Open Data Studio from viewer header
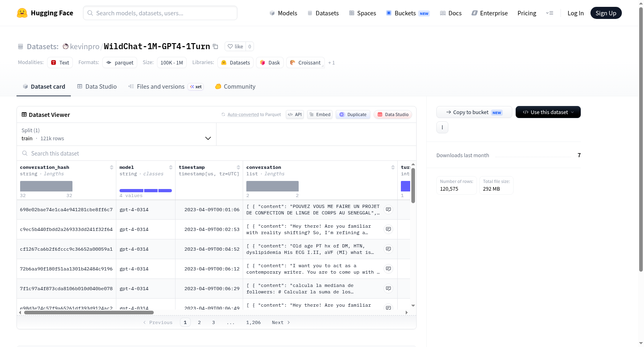Screen dimensions: 644x347 (393, 114)
